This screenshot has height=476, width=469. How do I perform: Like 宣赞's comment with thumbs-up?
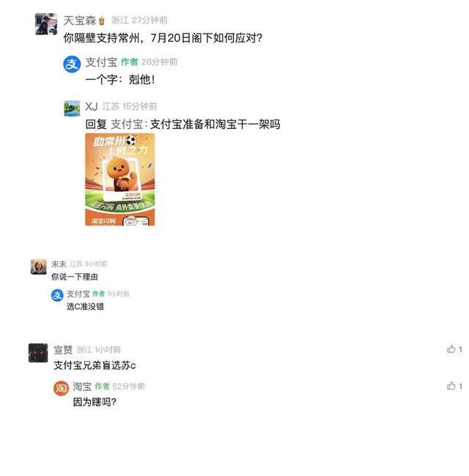pyautogui.click(x=451, y=349)
